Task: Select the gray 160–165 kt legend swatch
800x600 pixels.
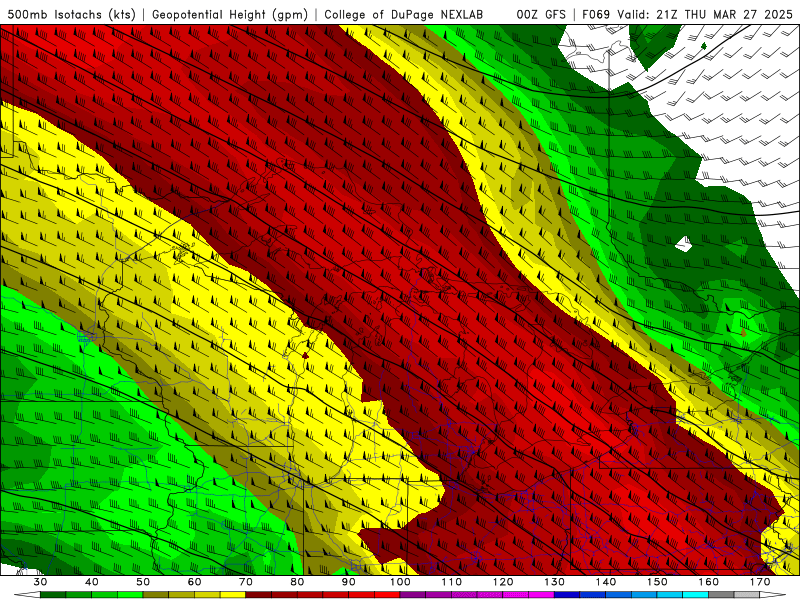Action: tap(721, 594)
